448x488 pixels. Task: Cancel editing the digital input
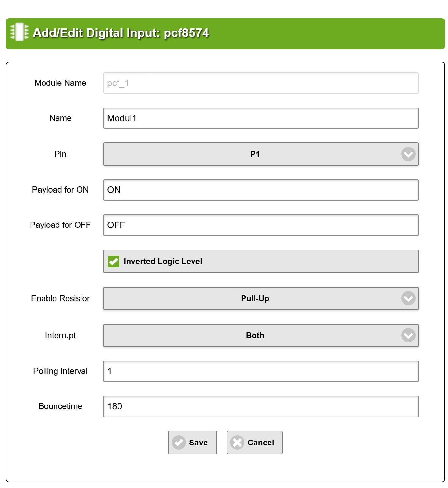tap(255, 443)
